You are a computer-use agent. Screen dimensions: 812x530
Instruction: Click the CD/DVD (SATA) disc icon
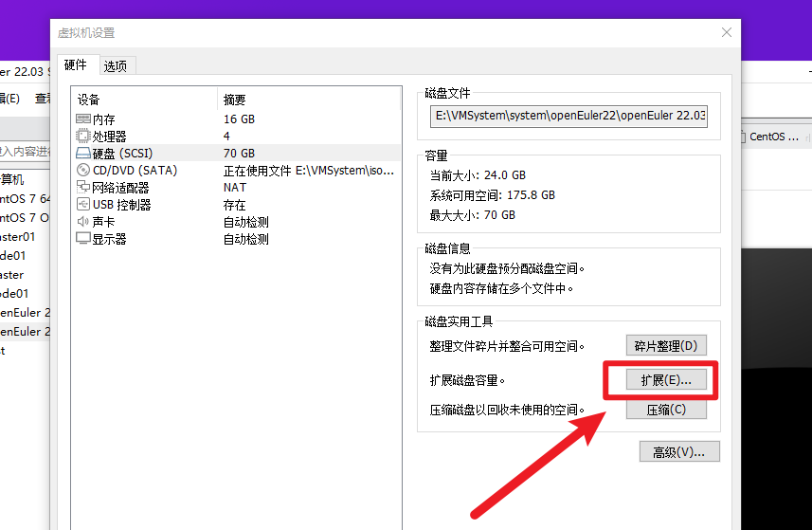point(83,171)
